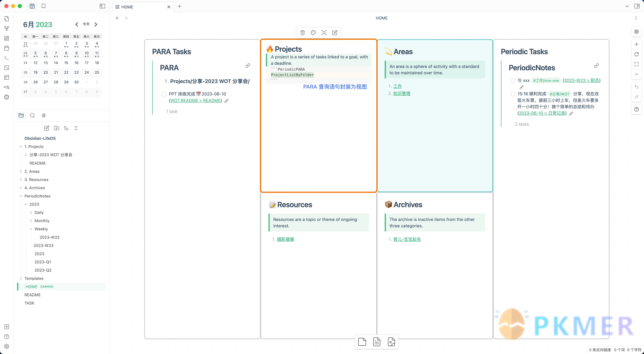Toggle the right sidebar icon

tap(637, 6)
